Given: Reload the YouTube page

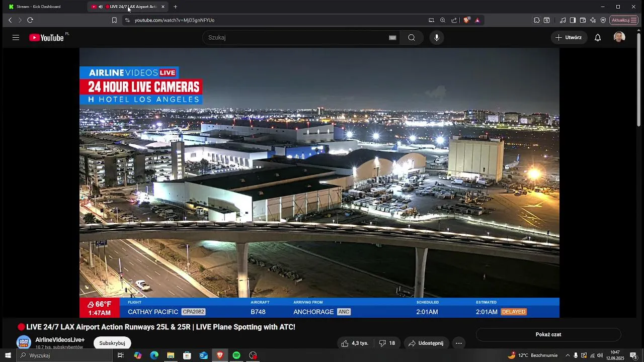Looking at the screenshot, I should [x=30, y=20].
